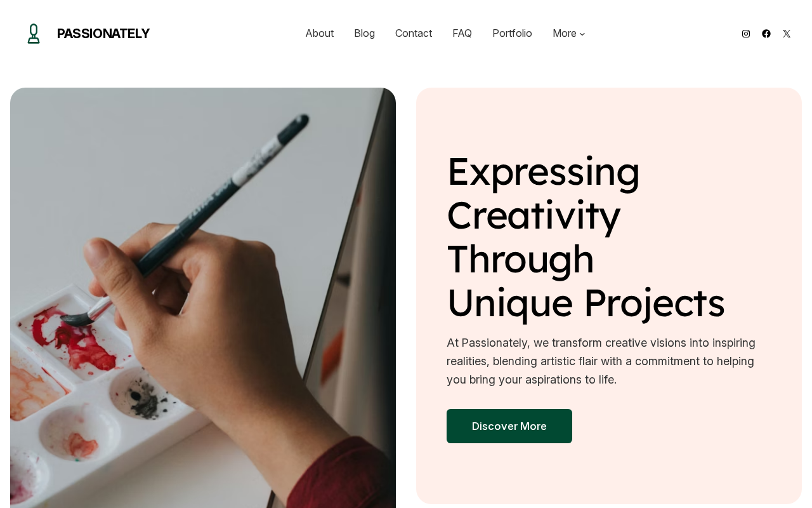
Task: Click the paragraph beginning At Passionately
Action: pyautogui.click(x=601, y=361)
